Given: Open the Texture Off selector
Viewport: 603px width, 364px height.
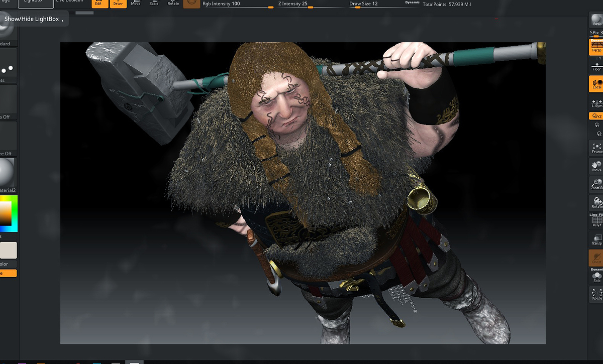Looking at the screenshot, I should pyautogui.click(x=8, y=139).
